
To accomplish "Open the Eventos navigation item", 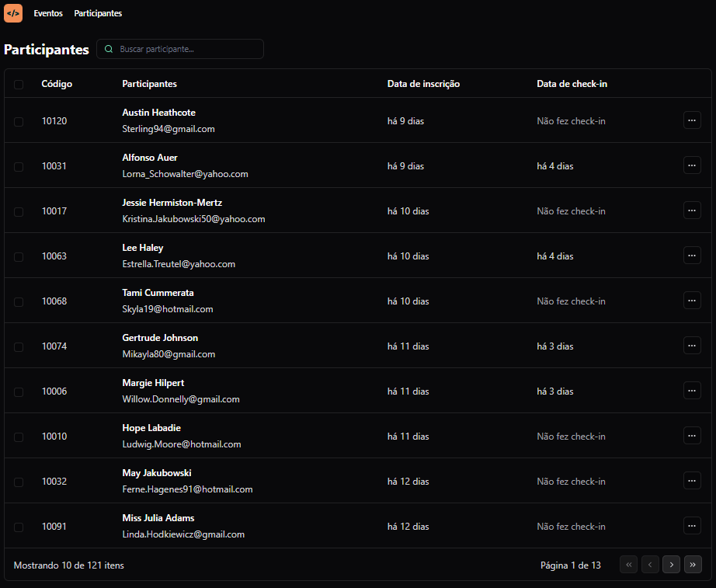I will tap(48, 13).
